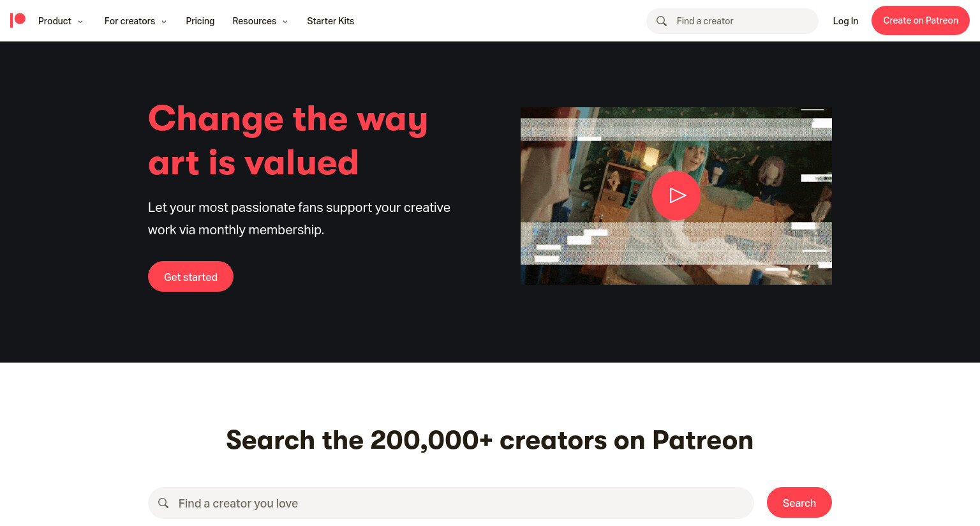Click the Patreon logo icon
The width and height of the screenshot is (980, 526).
coord(18,20)
